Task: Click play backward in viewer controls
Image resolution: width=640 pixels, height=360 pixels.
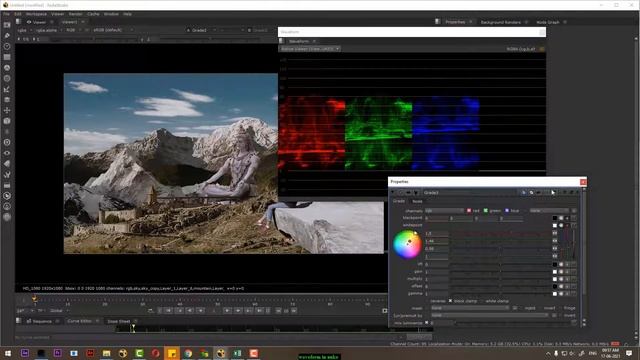Action: 200,311
